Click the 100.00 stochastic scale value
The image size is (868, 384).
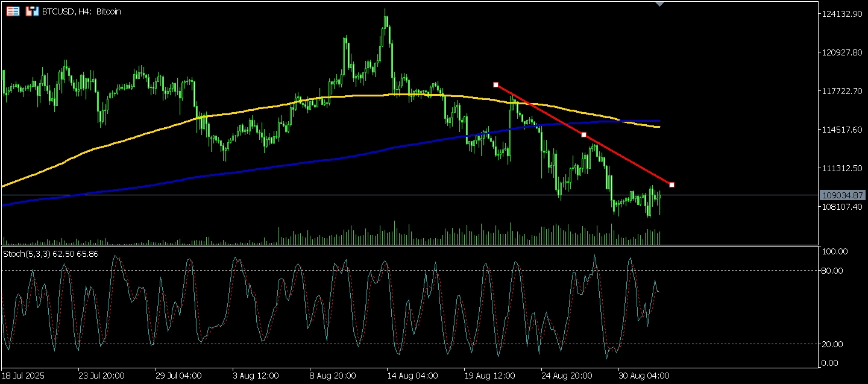click(835, 251)
